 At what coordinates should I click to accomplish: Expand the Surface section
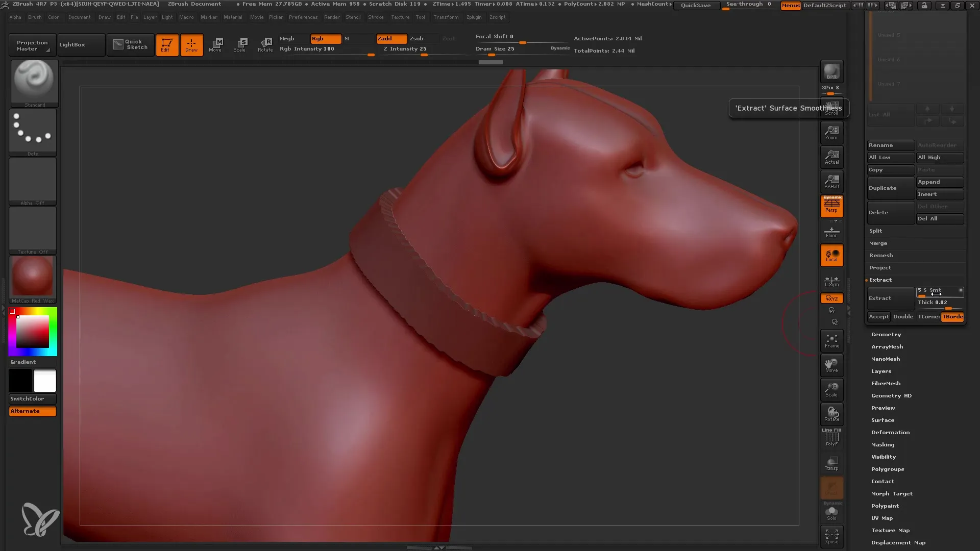click(883, 420)
